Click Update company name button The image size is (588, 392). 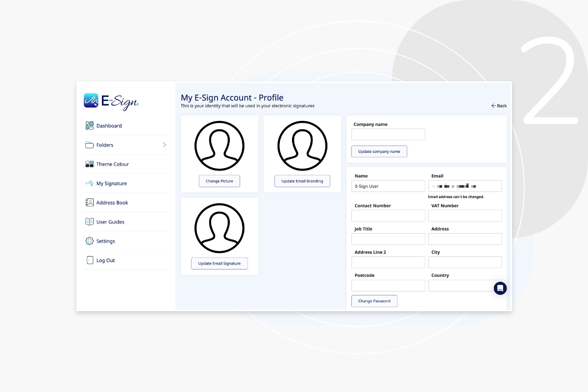coord(379,151)
